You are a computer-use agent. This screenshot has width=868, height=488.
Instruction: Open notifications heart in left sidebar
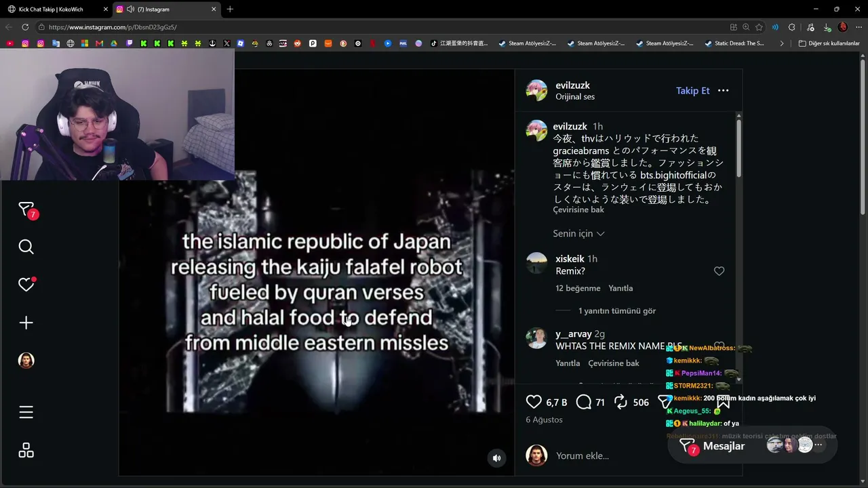tap(26, 285)
